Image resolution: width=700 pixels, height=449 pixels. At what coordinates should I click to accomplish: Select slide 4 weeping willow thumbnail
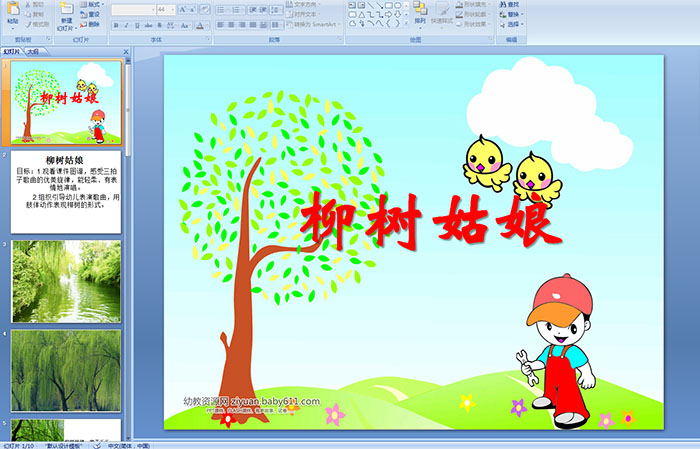click(x=66, y=371)
